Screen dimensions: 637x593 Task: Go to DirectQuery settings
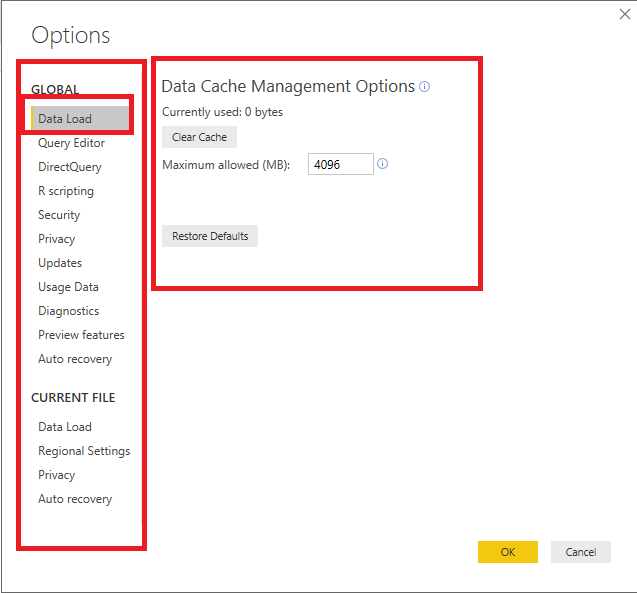pos(70,167)
